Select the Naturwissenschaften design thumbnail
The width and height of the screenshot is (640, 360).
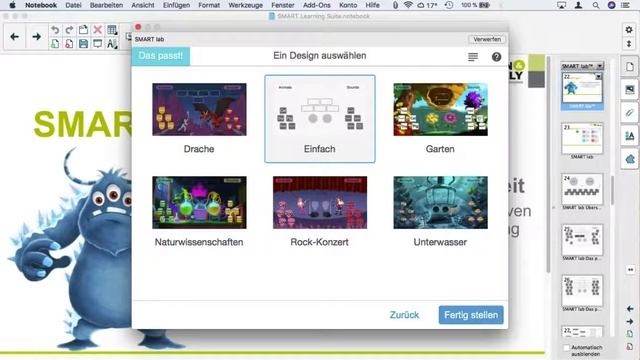coord(199,202)
